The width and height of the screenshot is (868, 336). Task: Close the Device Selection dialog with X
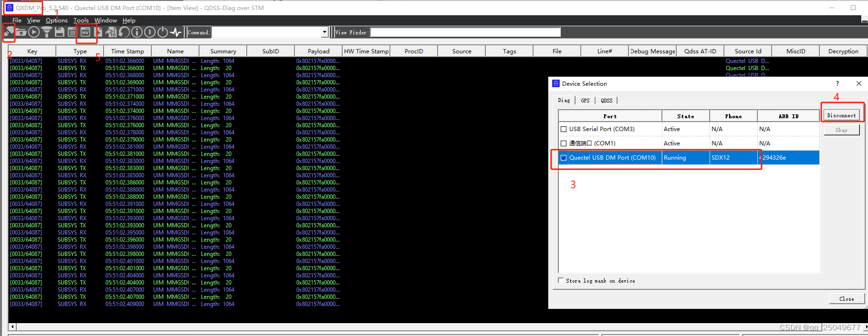859,83
